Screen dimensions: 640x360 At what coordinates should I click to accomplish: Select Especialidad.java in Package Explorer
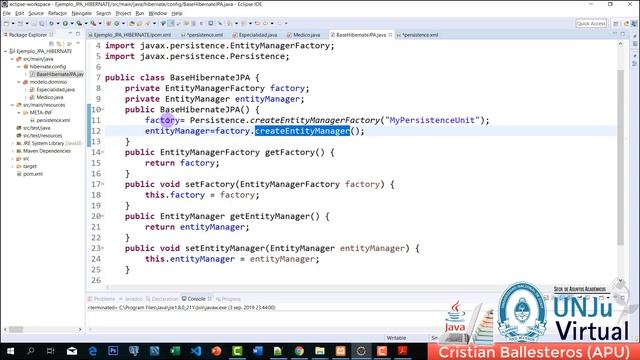[52, 89]
